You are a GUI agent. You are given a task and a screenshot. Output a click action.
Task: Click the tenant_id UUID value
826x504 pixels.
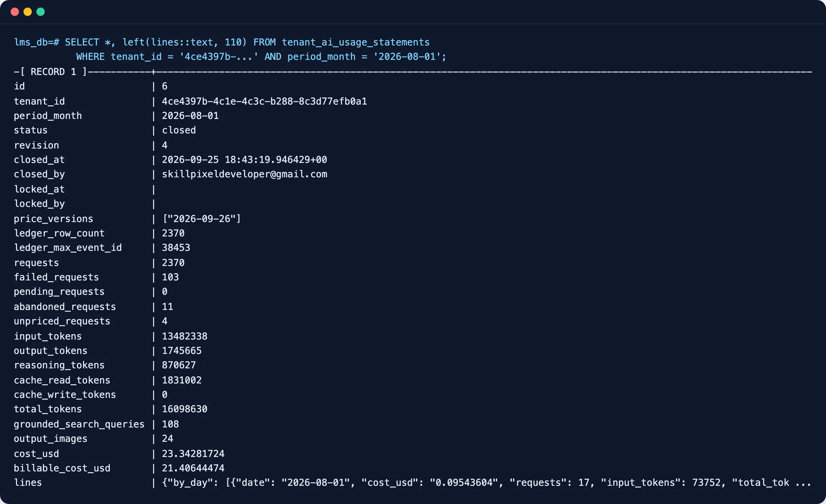pyautogui.click(x=264, y=101)
